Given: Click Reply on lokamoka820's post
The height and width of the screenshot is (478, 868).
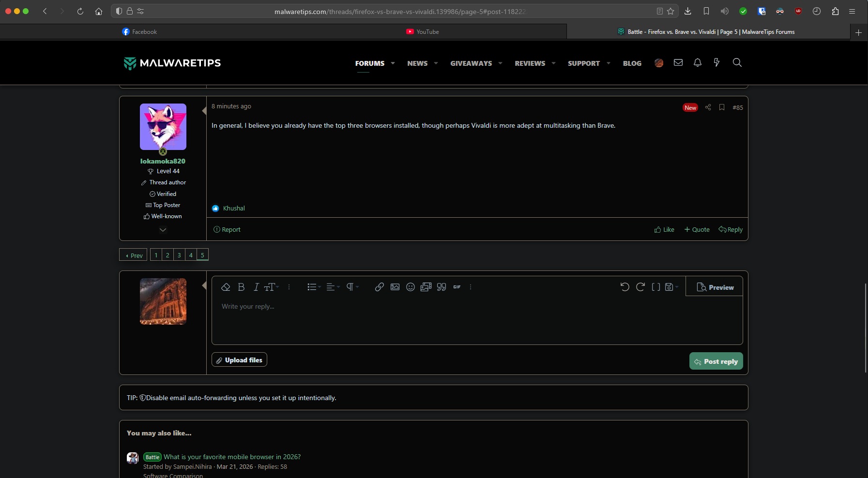Looking at the screenshot, I should tap(731, 229).
